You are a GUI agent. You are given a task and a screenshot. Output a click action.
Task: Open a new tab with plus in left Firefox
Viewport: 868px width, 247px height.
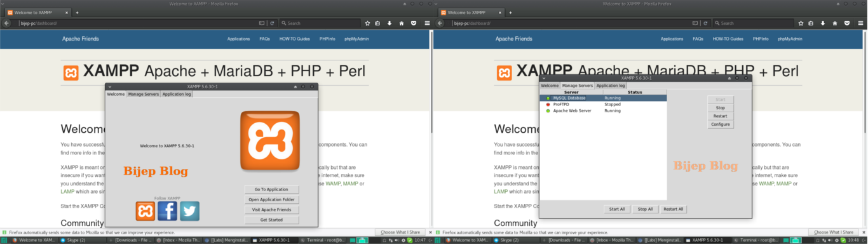tap(77, 12)
